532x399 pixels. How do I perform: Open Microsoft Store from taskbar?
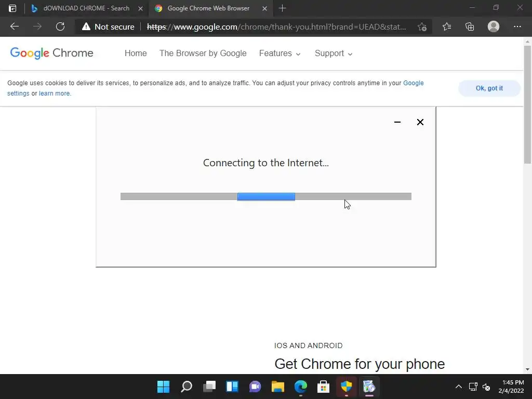click(x=323, y=387)
